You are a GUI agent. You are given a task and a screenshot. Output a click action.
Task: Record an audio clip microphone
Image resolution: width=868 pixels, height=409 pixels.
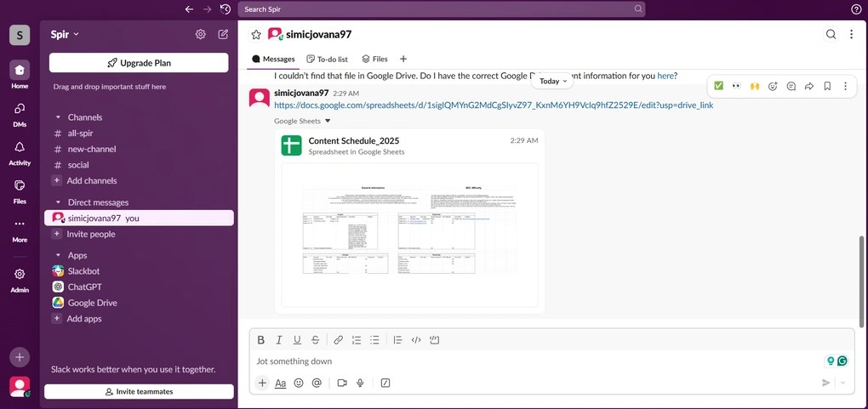tap(360, 383)
